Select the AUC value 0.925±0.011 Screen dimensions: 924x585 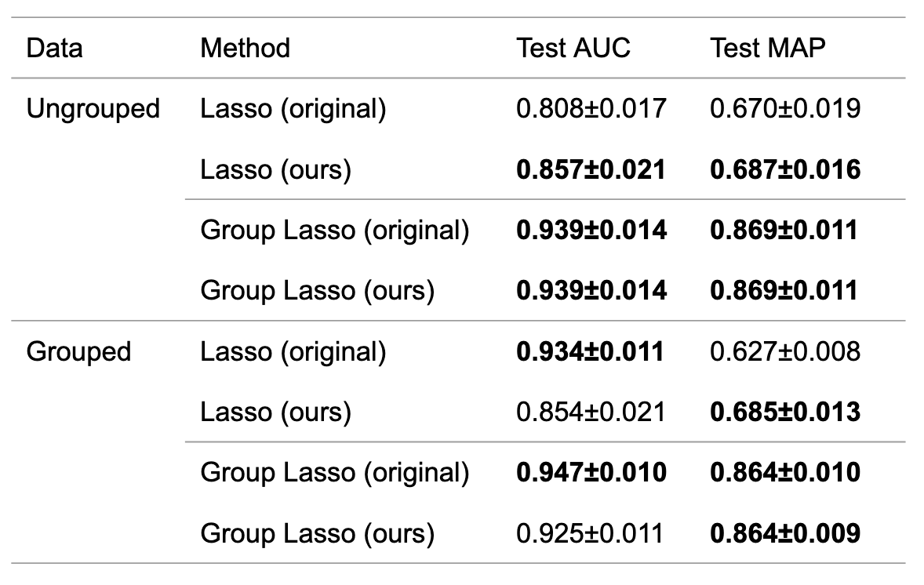(590, 534)
